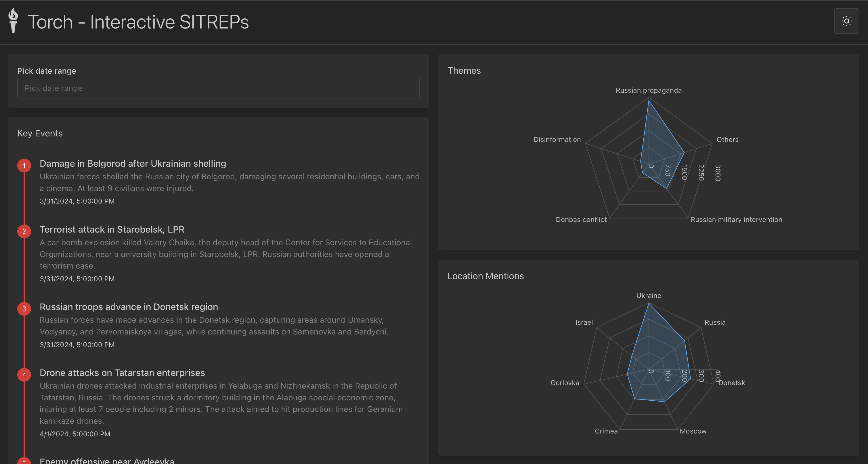The width and height of the screenshot is (868, 464).
Task: Open the Pick date range field
Action: pos(218,88)
